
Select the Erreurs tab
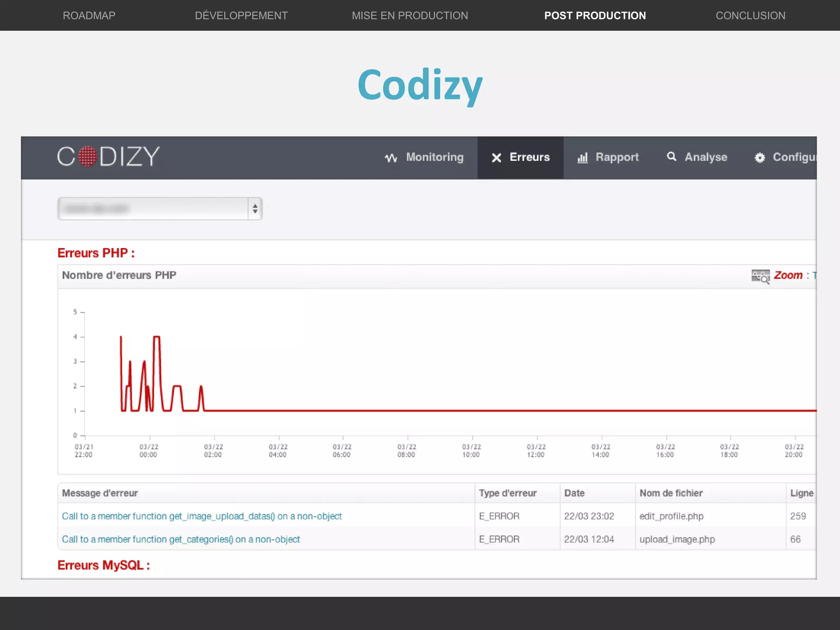point(520,157)
